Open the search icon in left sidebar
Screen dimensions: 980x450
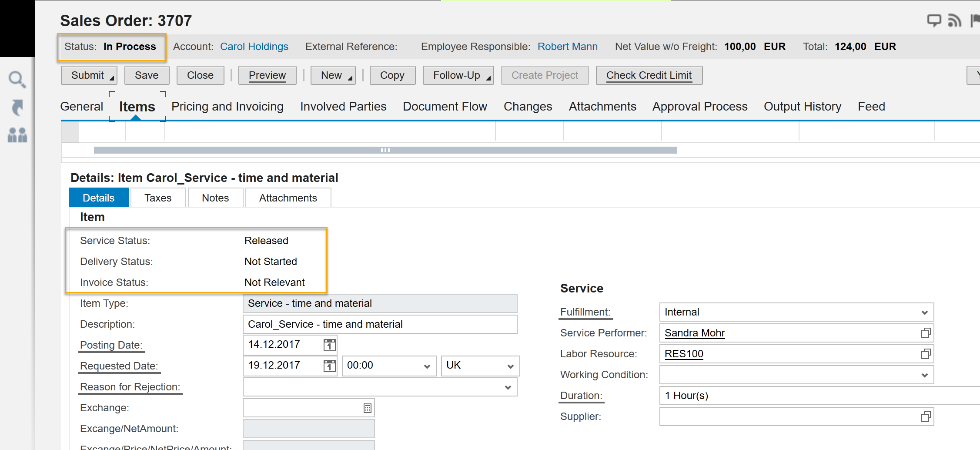[17, 79]
